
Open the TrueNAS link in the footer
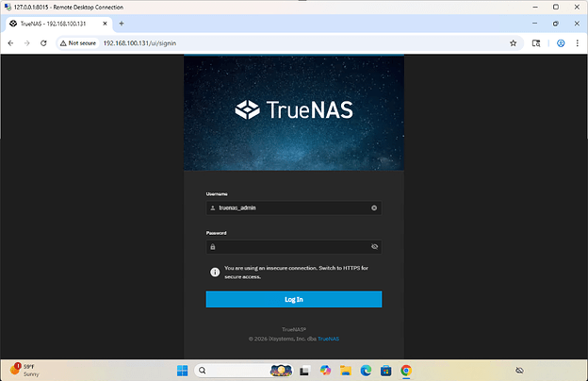tap(328, 339)
